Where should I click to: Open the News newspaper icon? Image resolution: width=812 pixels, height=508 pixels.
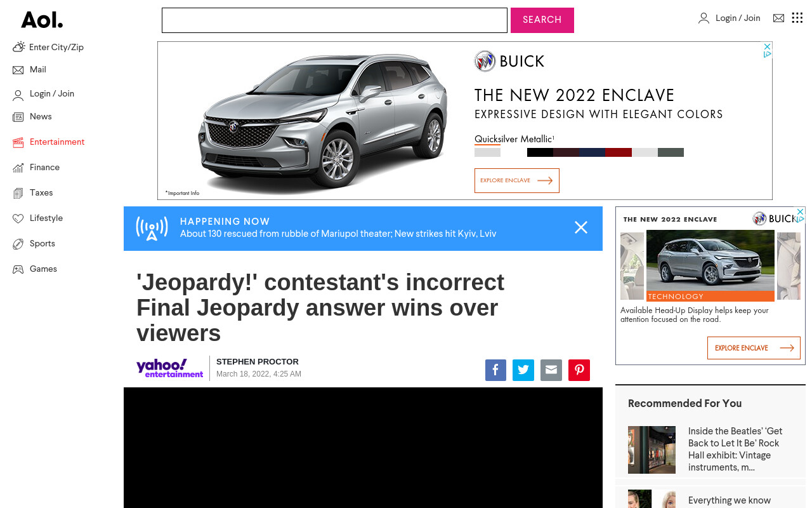click(x=18, y=117)
